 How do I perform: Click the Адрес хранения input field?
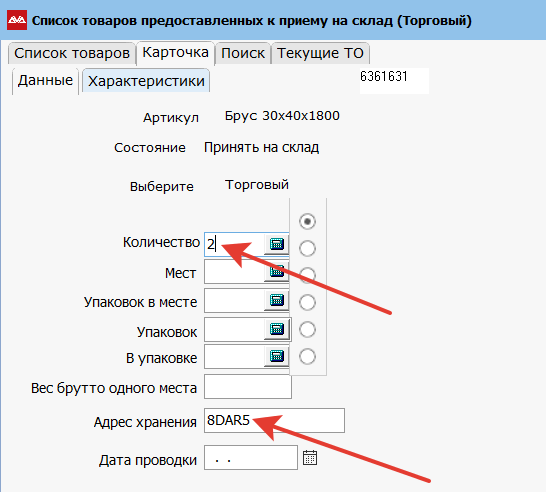274,421
